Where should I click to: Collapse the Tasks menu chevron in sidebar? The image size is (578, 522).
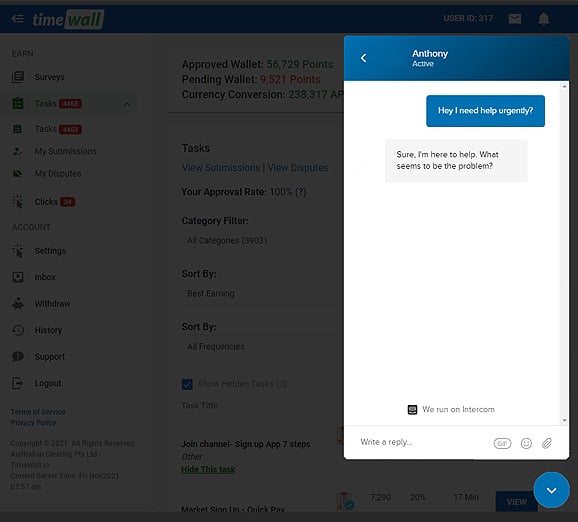127,104
